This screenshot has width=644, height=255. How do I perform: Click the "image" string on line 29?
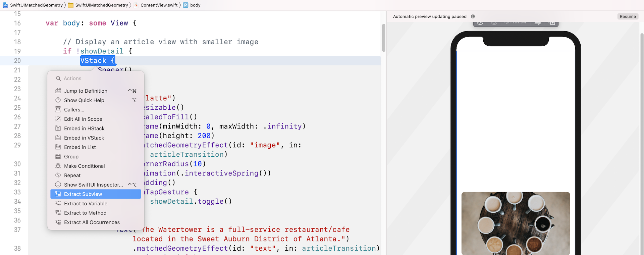point(265,145)
